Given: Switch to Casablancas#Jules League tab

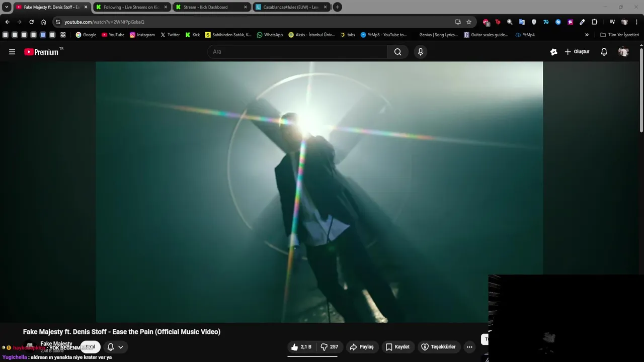Looking at the screenshot, I should pyautogui.click(x=291, y=7).
